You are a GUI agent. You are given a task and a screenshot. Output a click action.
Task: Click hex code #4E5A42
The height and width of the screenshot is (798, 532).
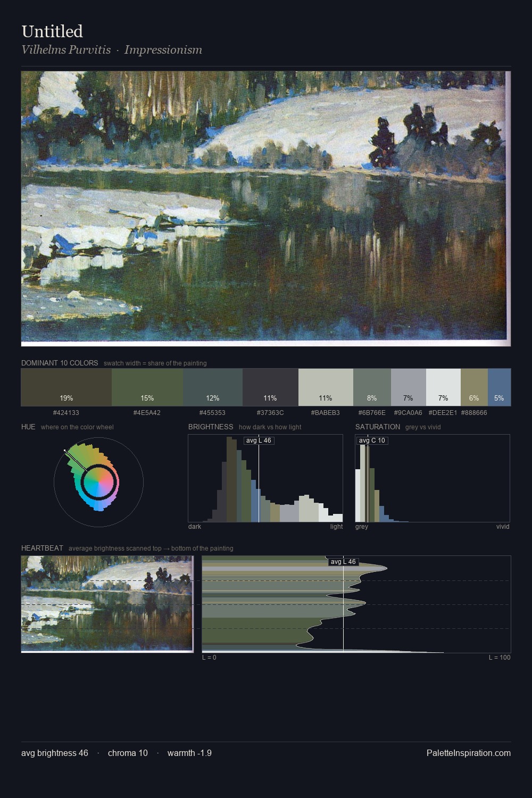(x=147, y=413)
